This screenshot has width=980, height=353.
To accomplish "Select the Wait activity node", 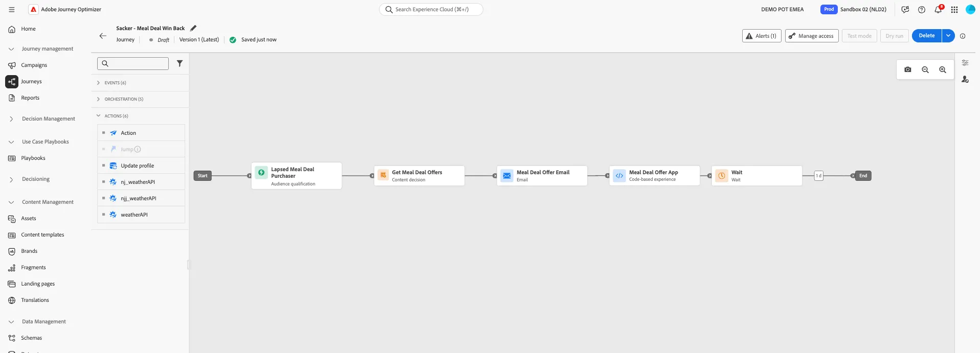I will tap(757, 176).
